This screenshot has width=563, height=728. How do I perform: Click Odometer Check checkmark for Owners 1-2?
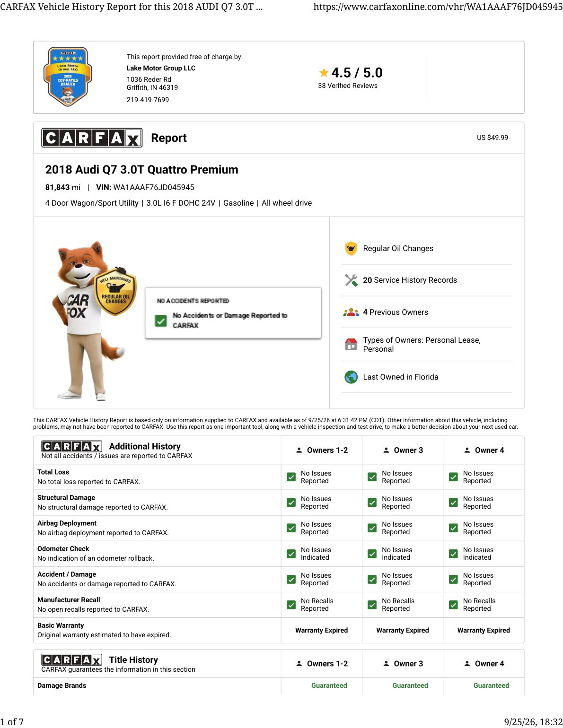tap(291, 554)
